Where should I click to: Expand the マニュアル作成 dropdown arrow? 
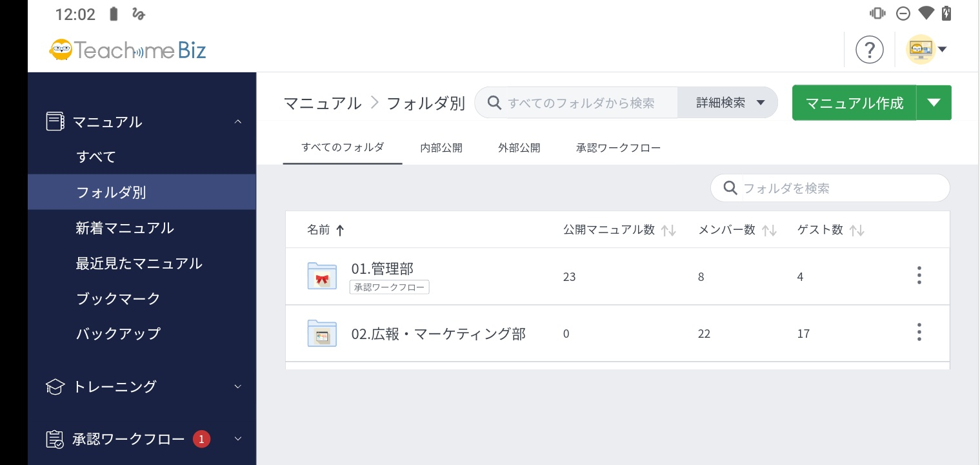pos(934,103)
